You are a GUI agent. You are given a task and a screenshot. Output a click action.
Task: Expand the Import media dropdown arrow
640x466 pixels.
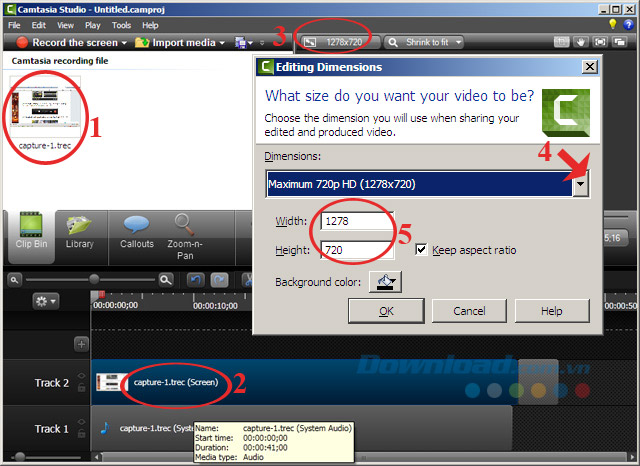222,43
